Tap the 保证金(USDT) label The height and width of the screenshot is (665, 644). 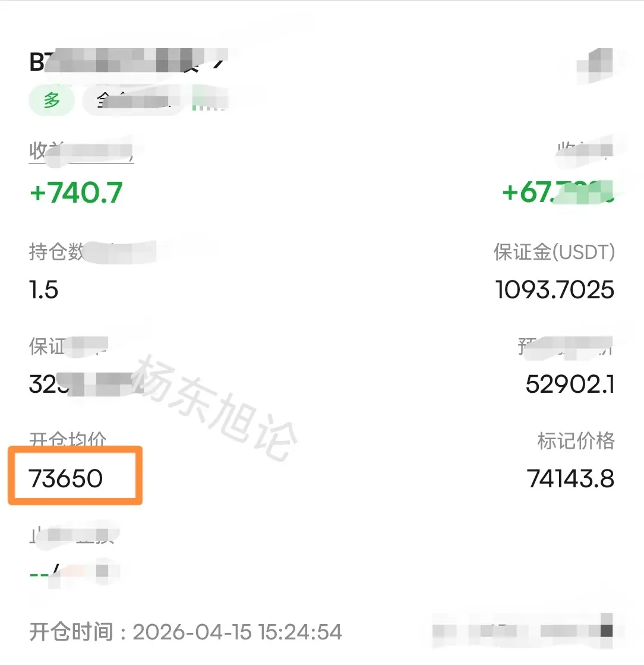(554, 252)
